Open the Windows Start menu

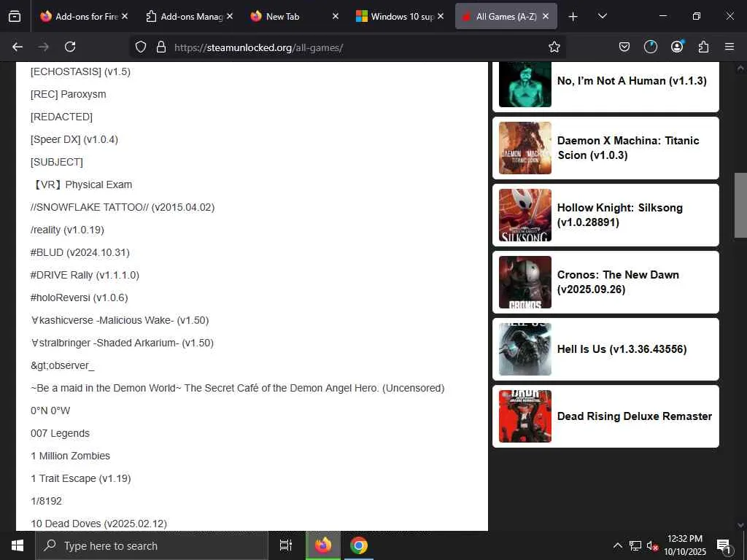click(18, 545)
